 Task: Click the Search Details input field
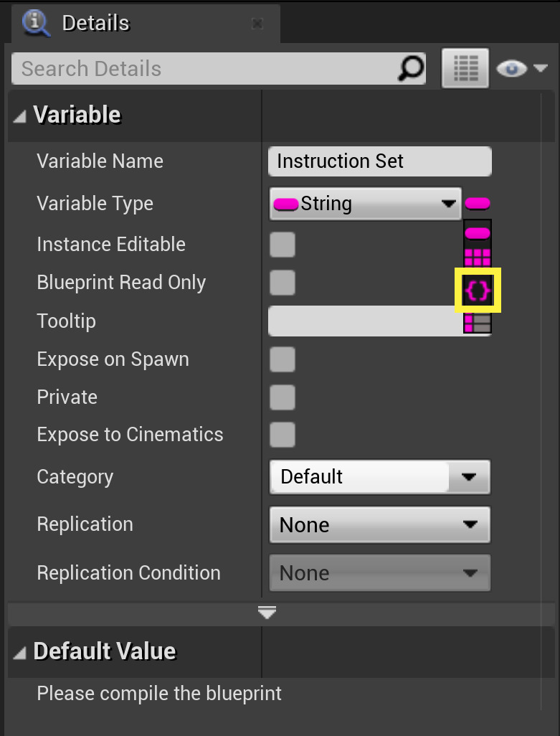coord(204,69)
